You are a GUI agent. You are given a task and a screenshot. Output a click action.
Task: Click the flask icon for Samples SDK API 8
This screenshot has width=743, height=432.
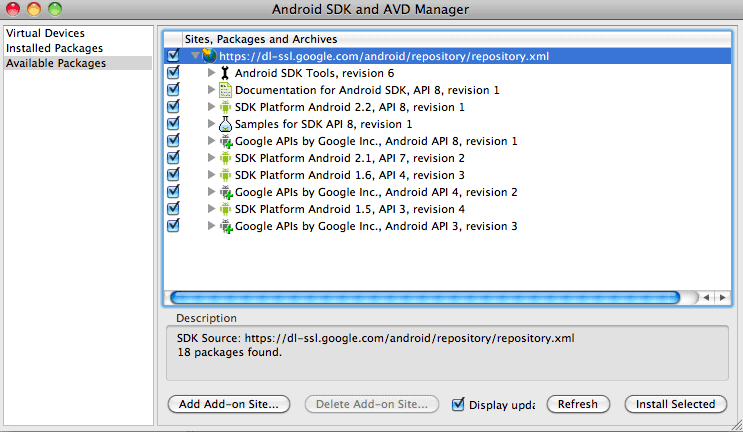[x=226, y=124]
